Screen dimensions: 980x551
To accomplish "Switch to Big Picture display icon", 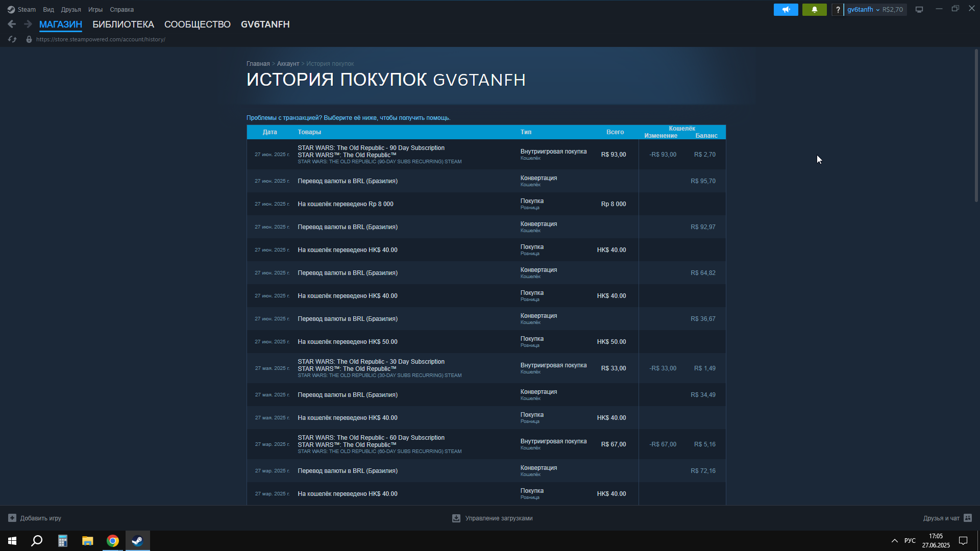I will (919, 10).
